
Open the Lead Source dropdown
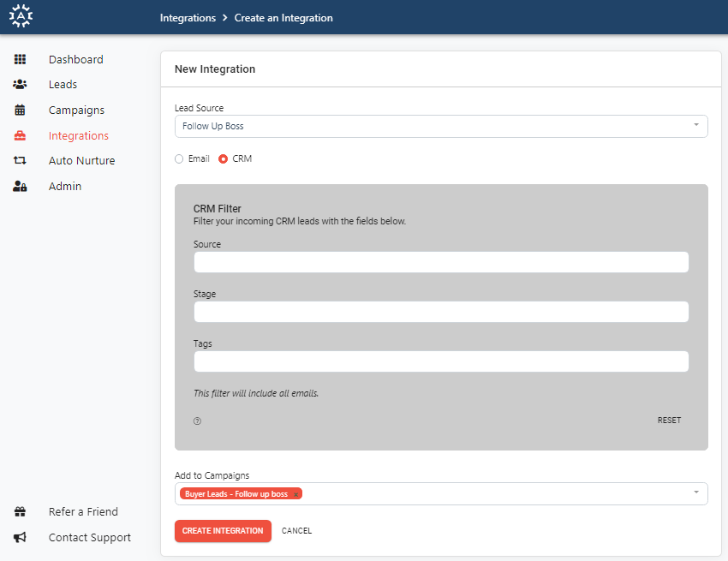(441, 126)
